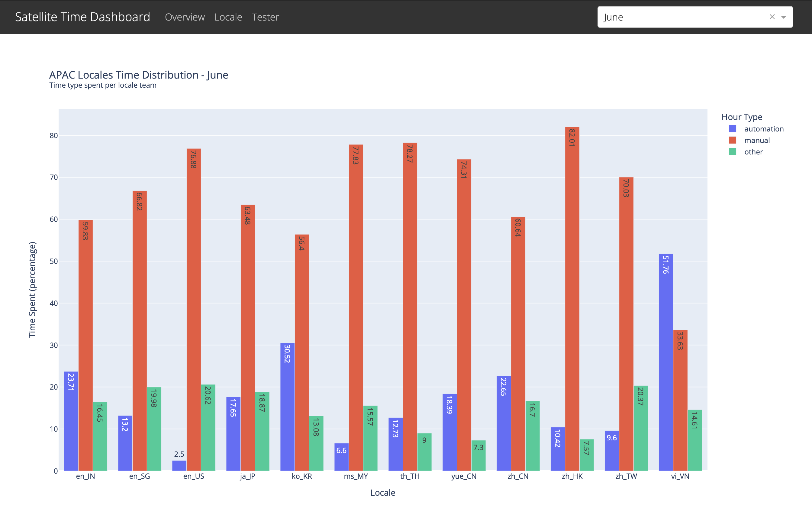The image size is (812, 512).
Task: Click the en_SG other bar 19.98
Action: [x=154, y=429]
